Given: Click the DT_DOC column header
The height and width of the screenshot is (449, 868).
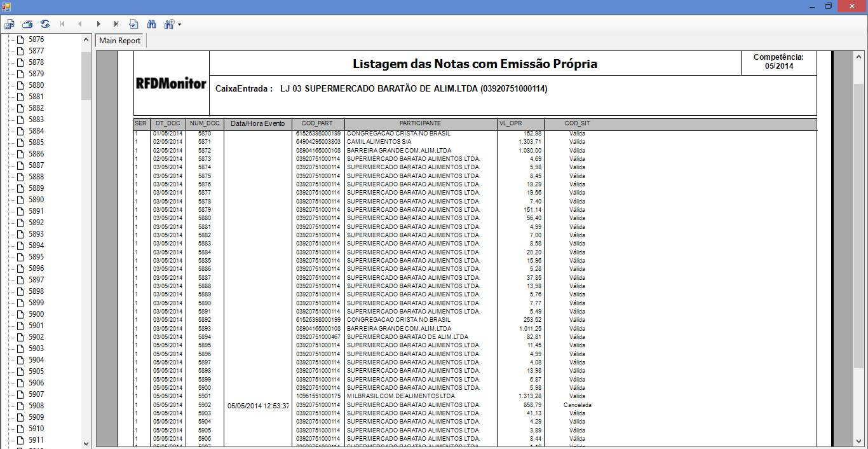Looking at the screenshot, I should point(168,123).
